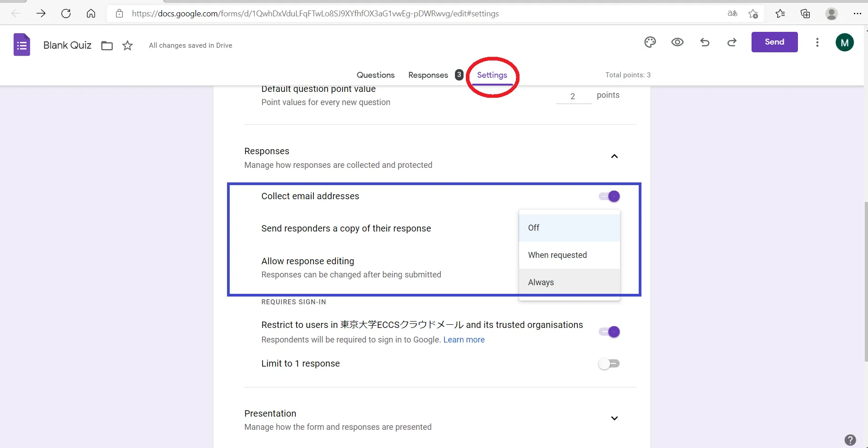Open the customize theme palette icon

coord(650,42)
